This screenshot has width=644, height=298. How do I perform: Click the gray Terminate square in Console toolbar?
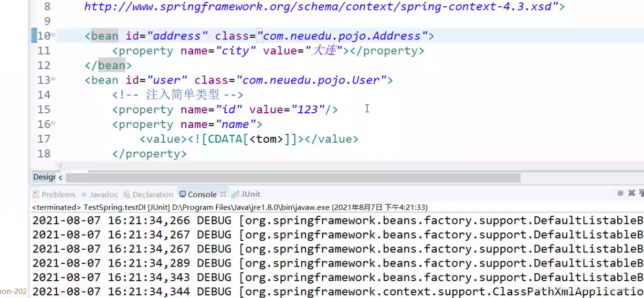click(x=621, y=193)
